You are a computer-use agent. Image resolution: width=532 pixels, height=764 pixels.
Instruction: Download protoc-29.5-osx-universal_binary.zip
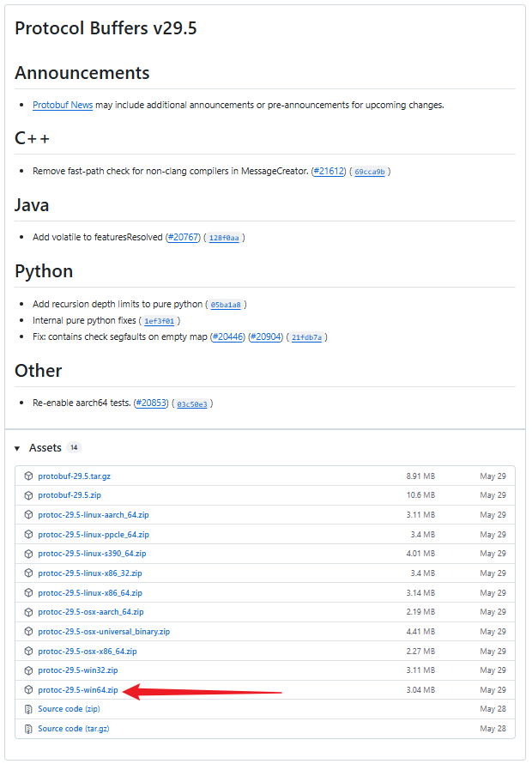tap(104, 632)
